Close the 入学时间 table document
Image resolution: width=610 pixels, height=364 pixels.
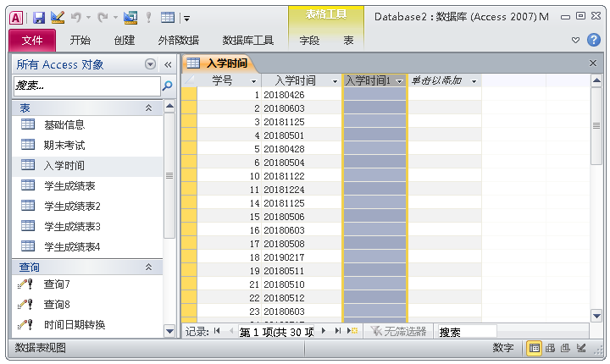(x=593, y=63)
